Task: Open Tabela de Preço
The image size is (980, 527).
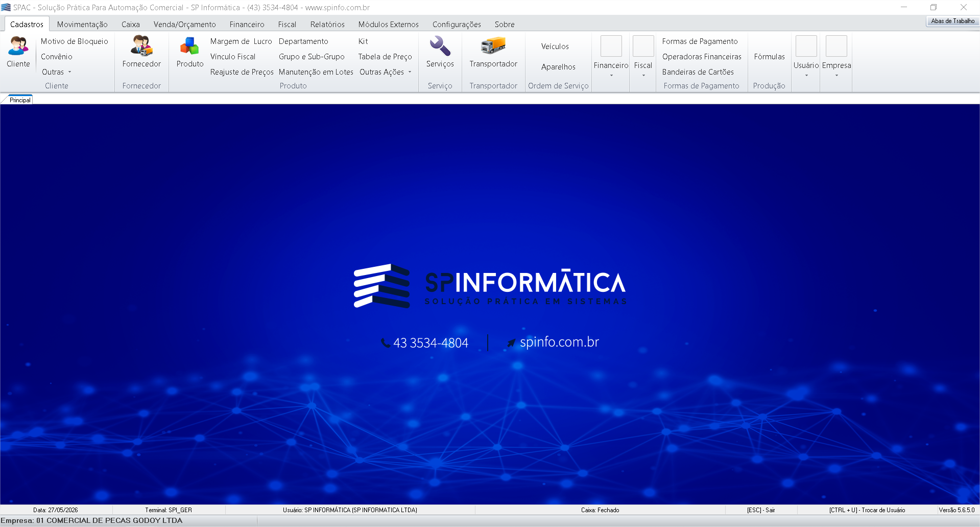Action: 385,57
